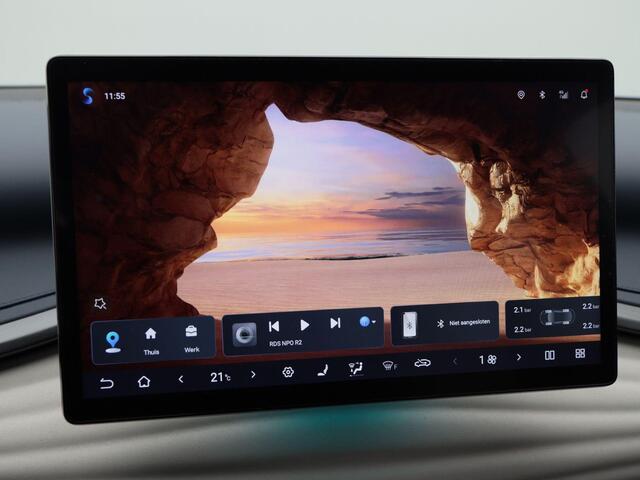Open seat heating controls
Viewport: 640px width, 480px height.
(322, 370)
